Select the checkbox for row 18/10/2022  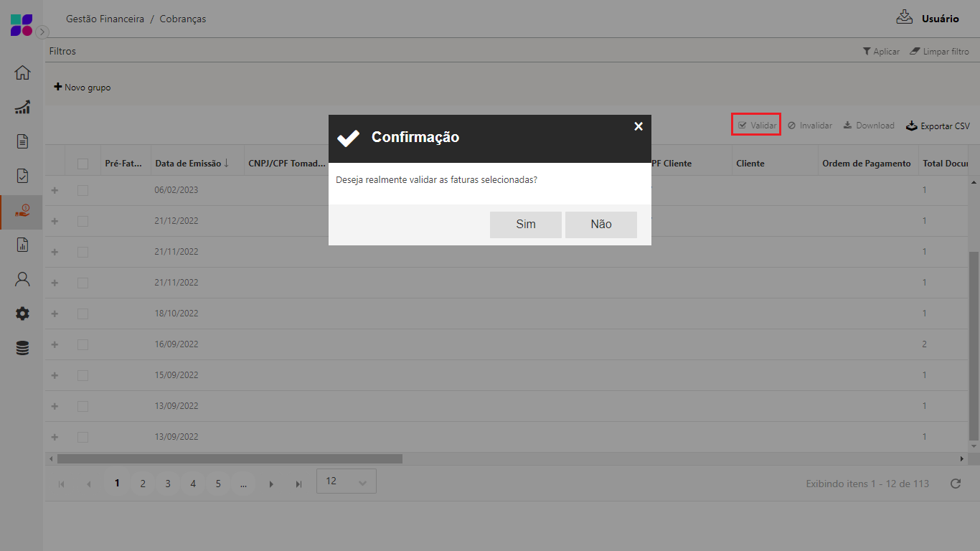pyautogui.click(x=83, y=314)
